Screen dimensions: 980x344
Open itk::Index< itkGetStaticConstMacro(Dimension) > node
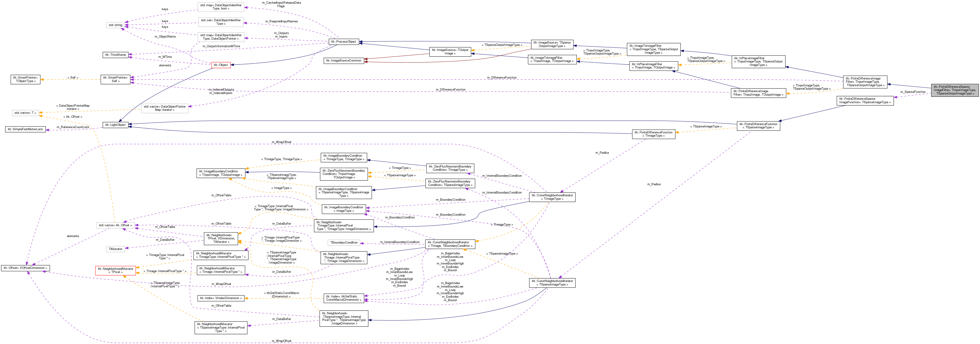pyautogui.click(x=343, y=298)
